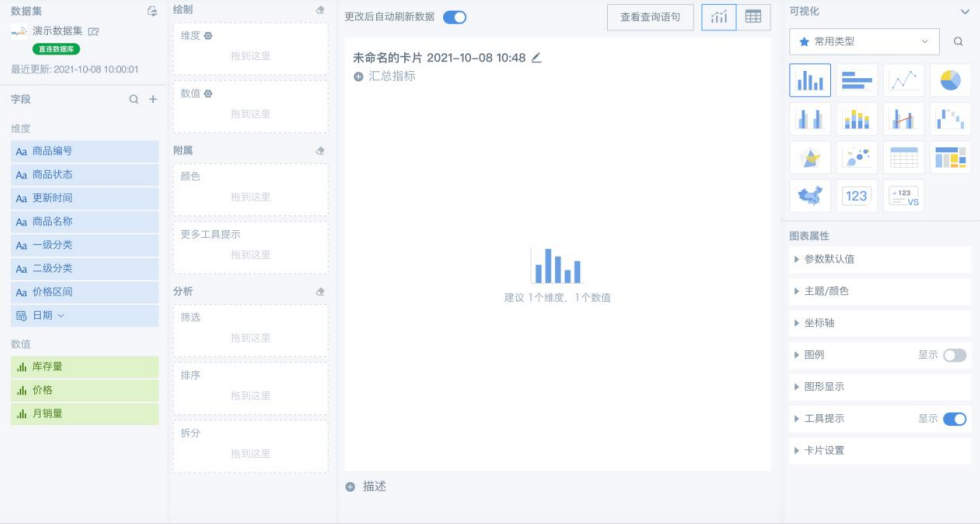This screenshot has height=524, width=980.
Task: Enable the legend display switch
Action: (x=954, y=355)
